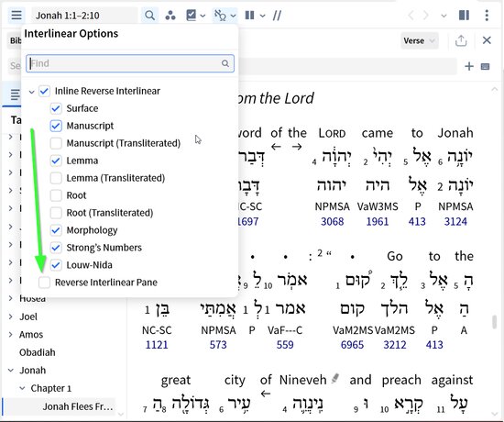The width and height of the screenshot is (504, 422).
Task: Expand the Joel tree item
Action: [11, 316]
